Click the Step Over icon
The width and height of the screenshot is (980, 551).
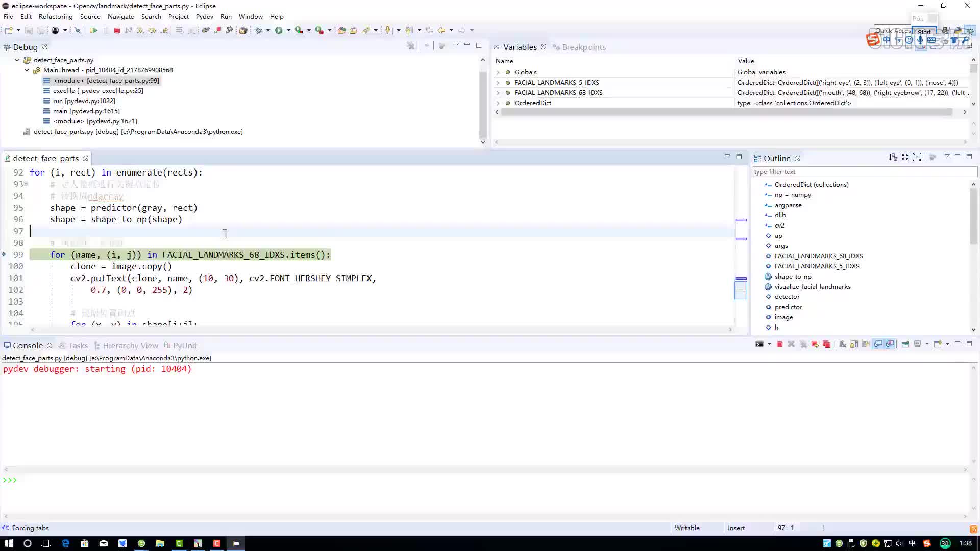click(152, 30)
